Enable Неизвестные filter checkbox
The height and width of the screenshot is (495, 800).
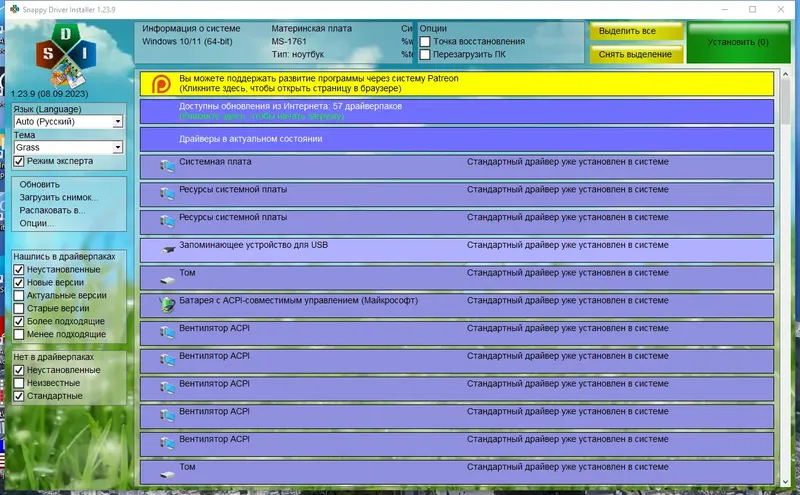19,383
